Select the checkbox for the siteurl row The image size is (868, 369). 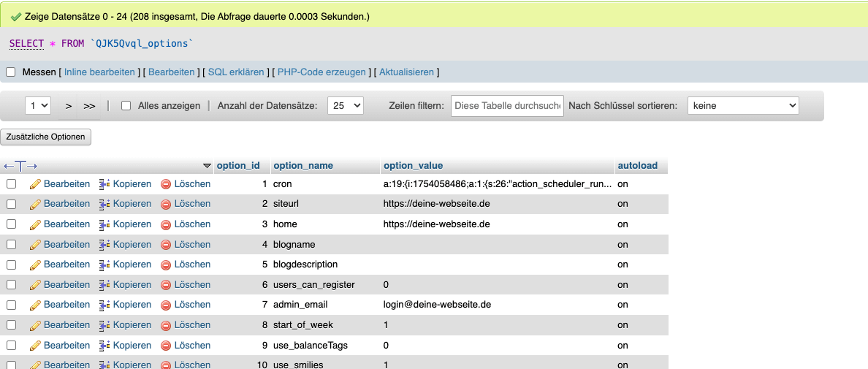tap(12, 204)
